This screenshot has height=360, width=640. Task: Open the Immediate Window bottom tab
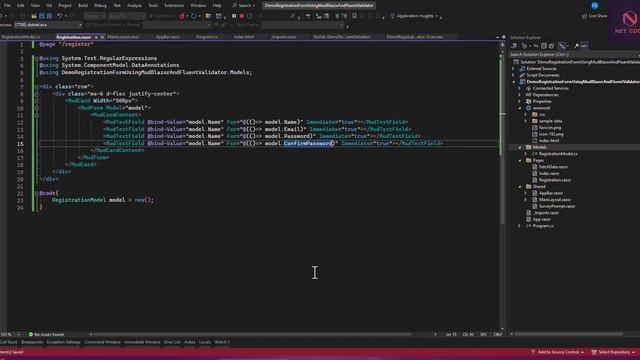click(142, 342)
